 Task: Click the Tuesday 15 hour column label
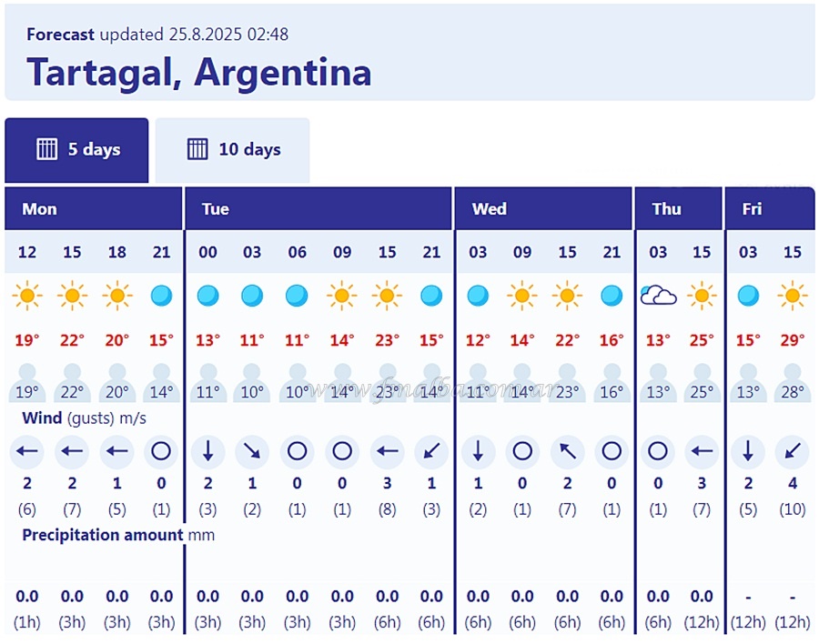[x=387, y=252]
